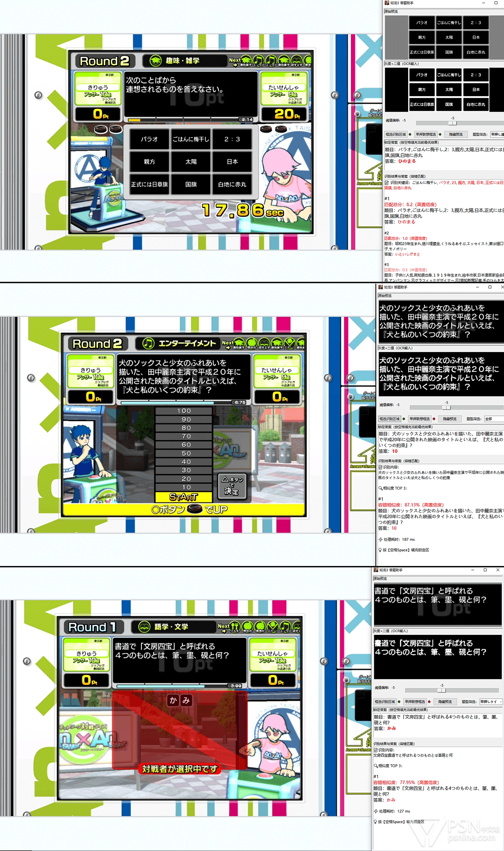Select the 「か」 kana tile in game
Image resolution: width=504 pixels, height=851 pixels.
[x=173, y=700]
